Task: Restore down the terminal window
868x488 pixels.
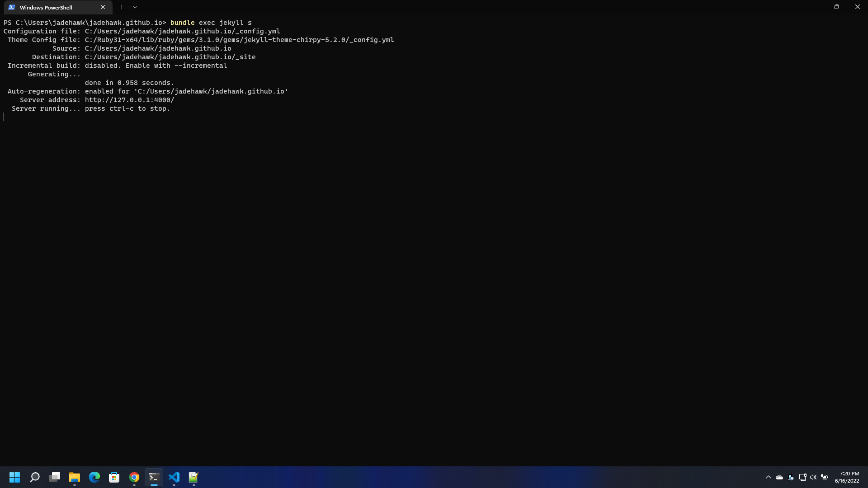Action: (x=836, y=7)
